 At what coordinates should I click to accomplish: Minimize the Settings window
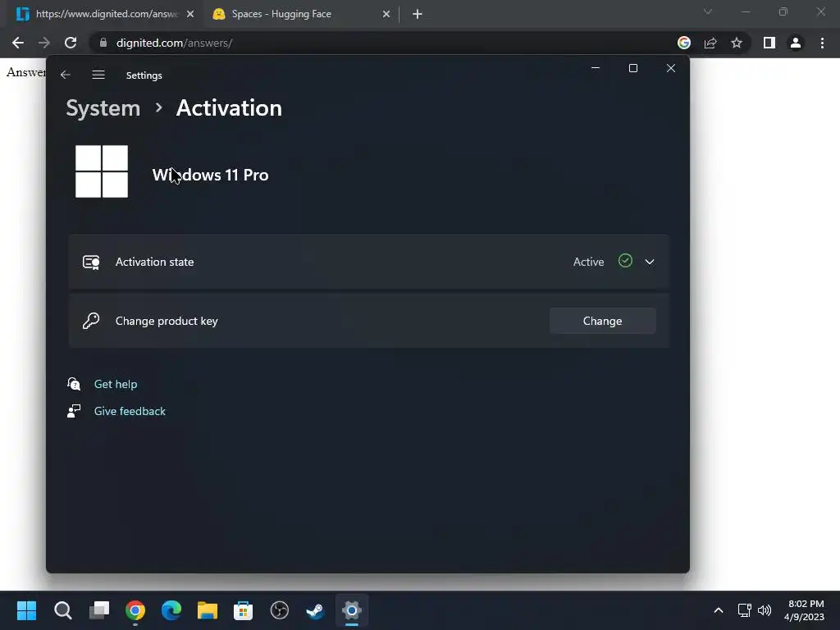[596, 68]
